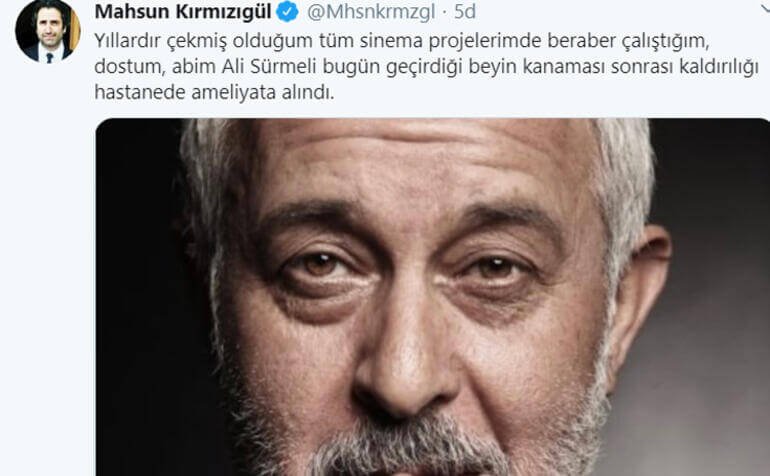Click the blue verified badge
The width and height of the screenshot is (770, 476).
tap(287, 11)
